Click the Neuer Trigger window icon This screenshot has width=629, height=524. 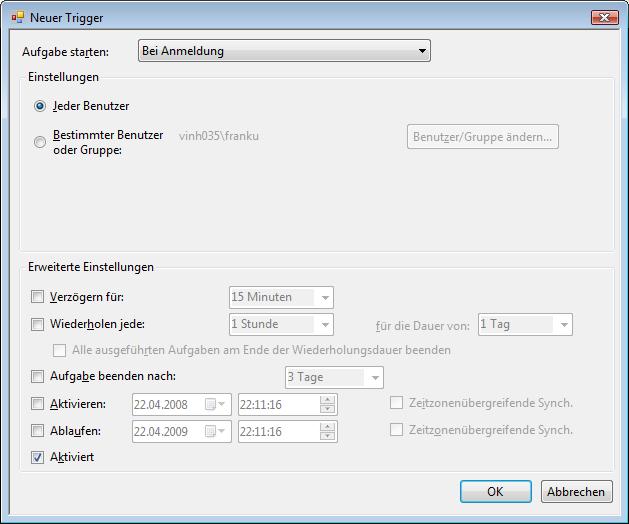click(18, 17)
